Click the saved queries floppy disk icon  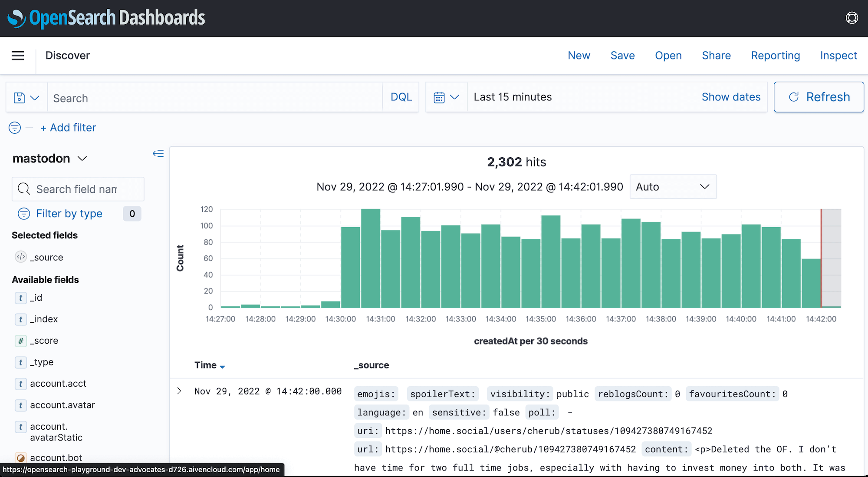20,97
